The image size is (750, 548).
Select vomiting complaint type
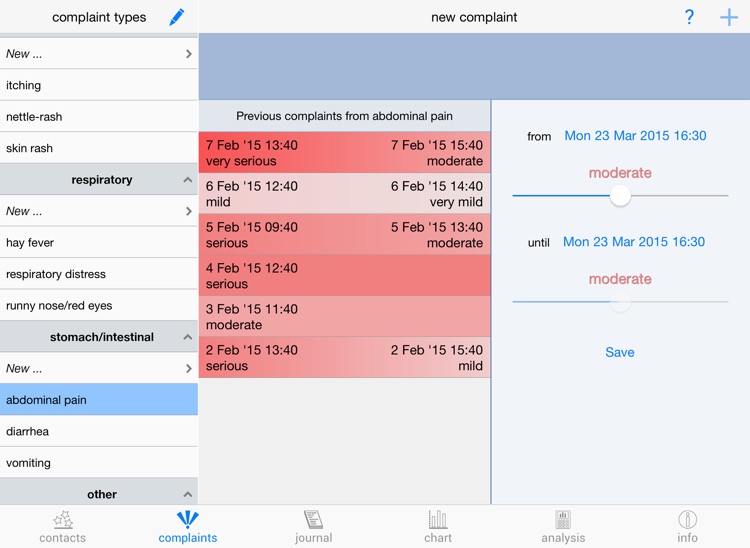99,463
